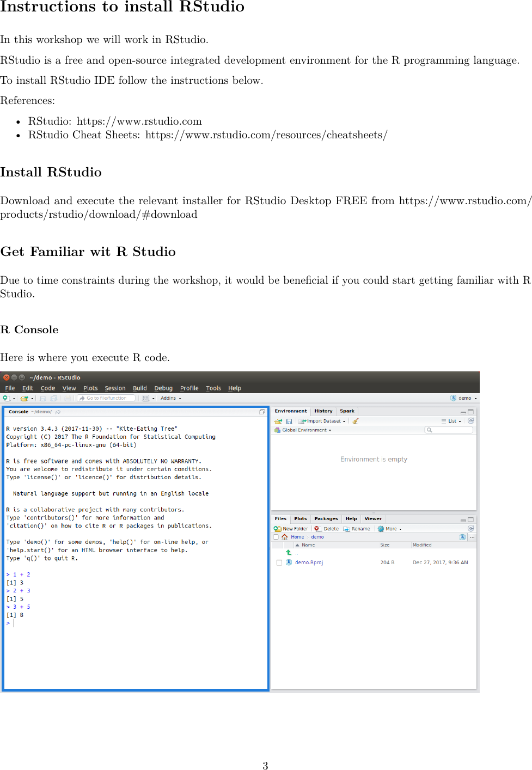Click the Go to file/function field
Screen dimensions: 532x770
pos(106,398)
